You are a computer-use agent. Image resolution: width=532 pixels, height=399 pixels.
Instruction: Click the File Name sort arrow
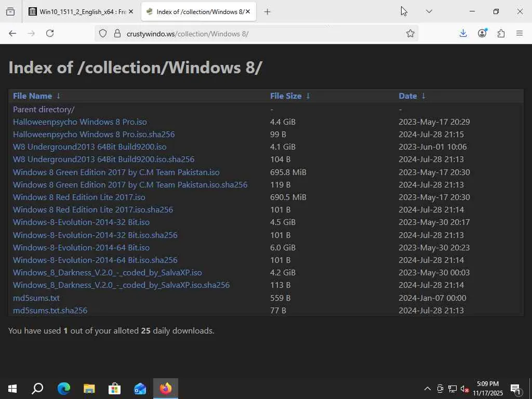(x=58, y=96)
